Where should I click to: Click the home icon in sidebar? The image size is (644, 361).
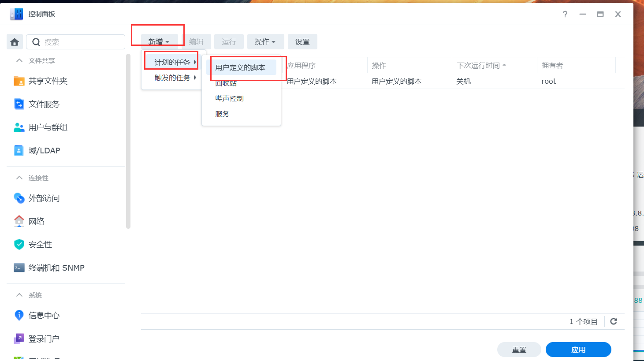click(x=15, y=42)
